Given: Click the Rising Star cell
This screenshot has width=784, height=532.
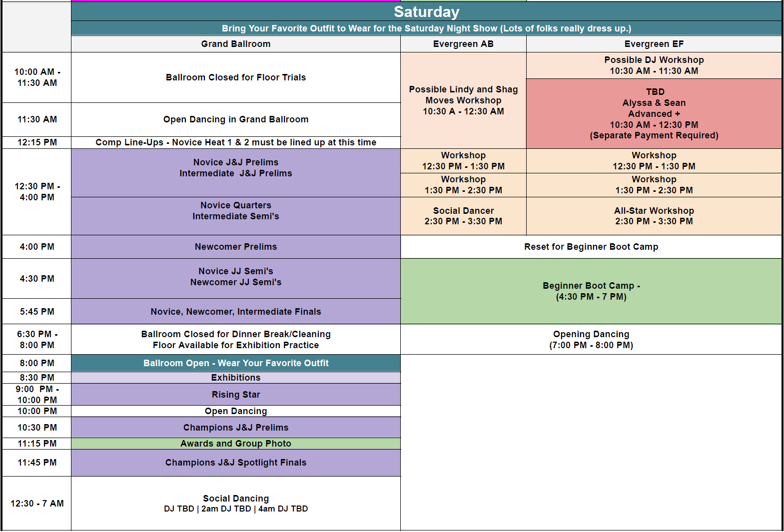Looking at the screenshot, I should coord(236,395).
